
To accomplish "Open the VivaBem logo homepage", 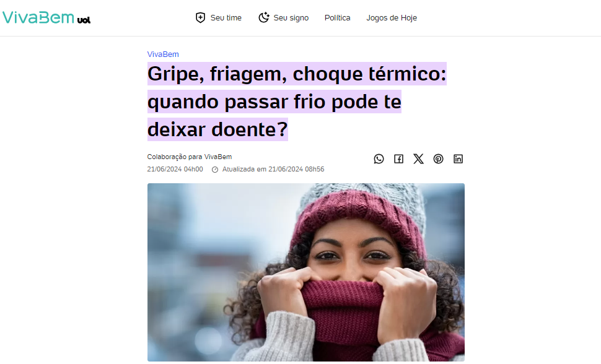I will (38, 17).
